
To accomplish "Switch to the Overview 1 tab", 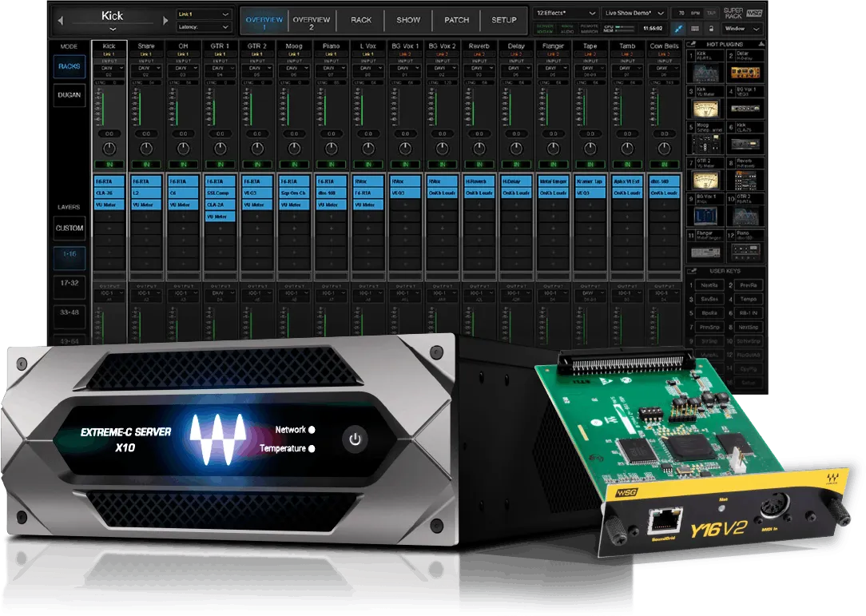I will pos(264,22).
